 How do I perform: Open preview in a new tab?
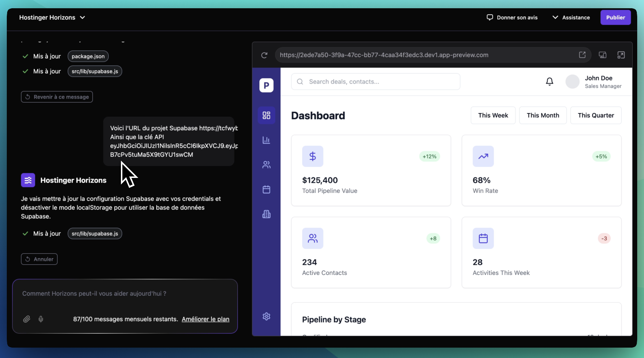tap(582, 55)
